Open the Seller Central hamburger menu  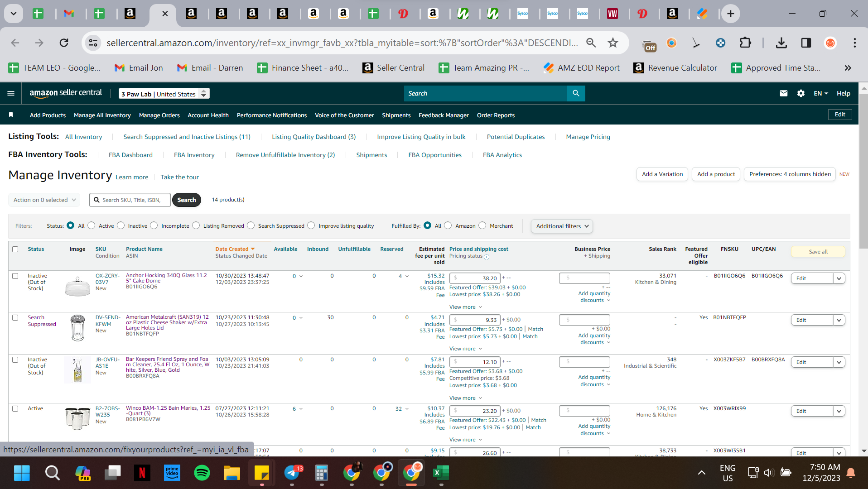pos(11,93)
